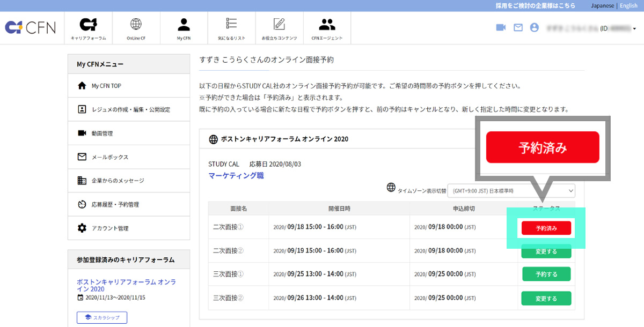Click 変更する for the 二次面接② row
The image size is (644, 327).
click(x=546, y=251)
